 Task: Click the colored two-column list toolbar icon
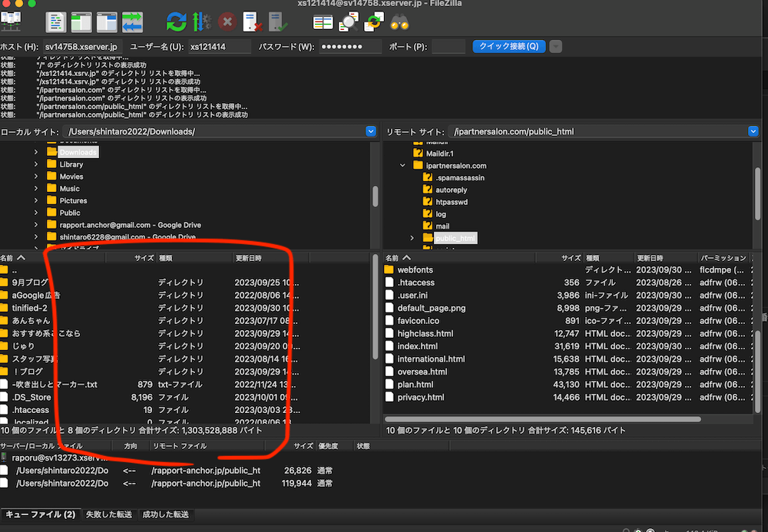pos(323,22)
